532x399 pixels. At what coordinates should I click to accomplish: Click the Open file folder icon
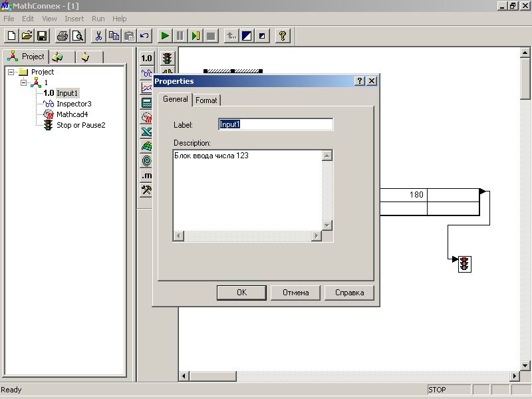tap(27, 36)
